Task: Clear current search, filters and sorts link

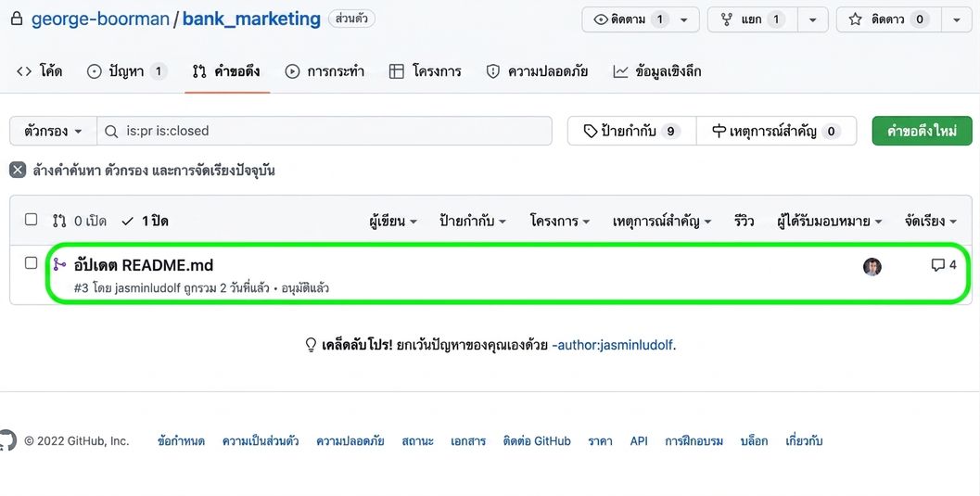Action: click(154, 171)
